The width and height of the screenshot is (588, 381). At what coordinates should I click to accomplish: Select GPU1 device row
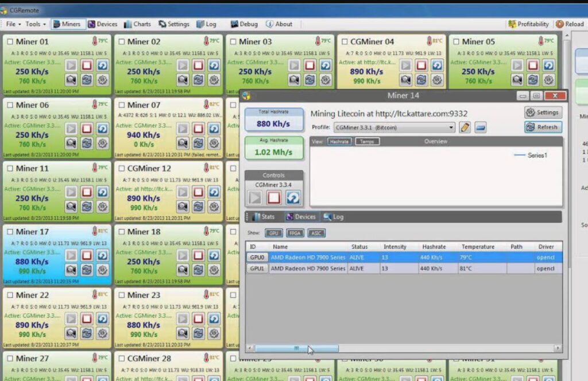tap(404, 268)
